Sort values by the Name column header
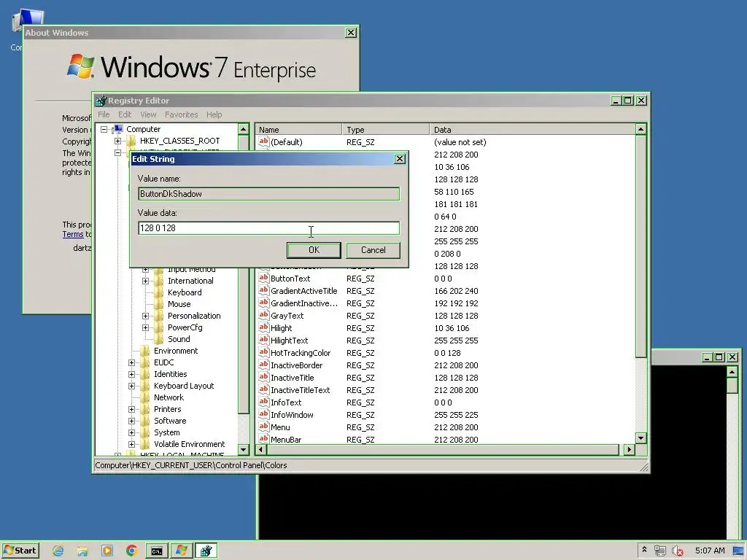 click(x=298, y=130)
